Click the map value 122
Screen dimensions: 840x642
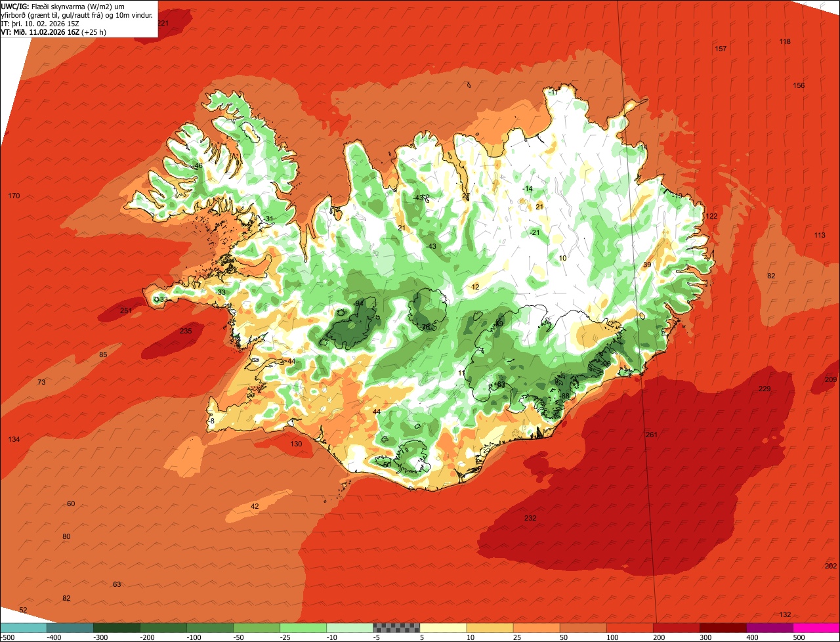[712, 216]
